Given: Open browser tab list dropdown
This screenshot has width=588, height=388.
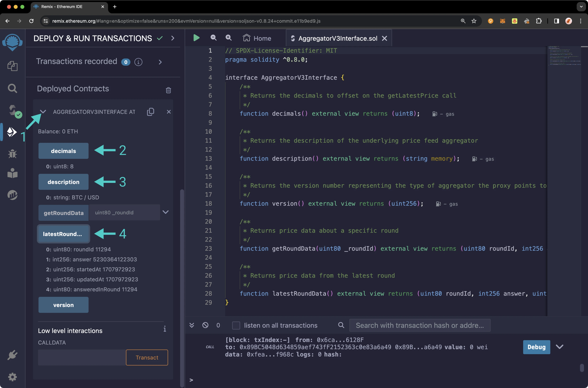Looking at the screenshot, I should (581, 7).
